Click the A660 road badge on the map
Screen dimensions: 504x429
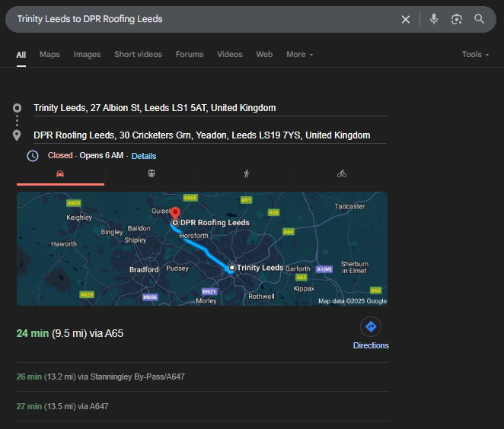(x=190, y=198)
